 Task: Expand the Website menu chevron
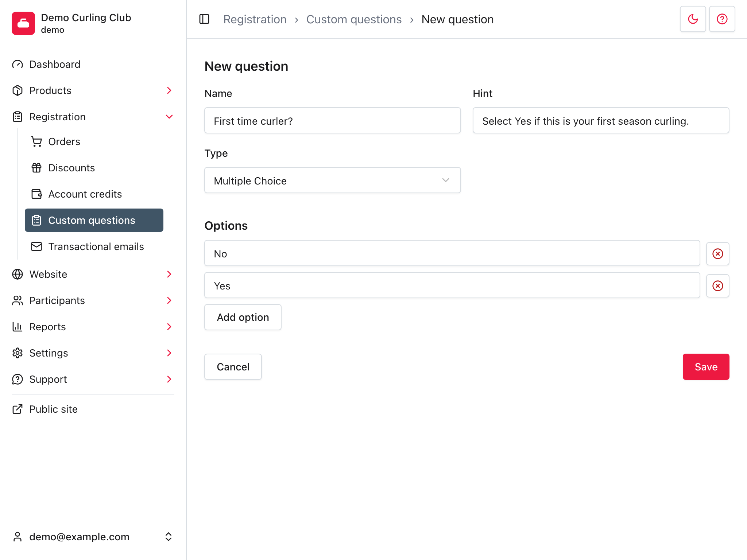pos(169,274)
